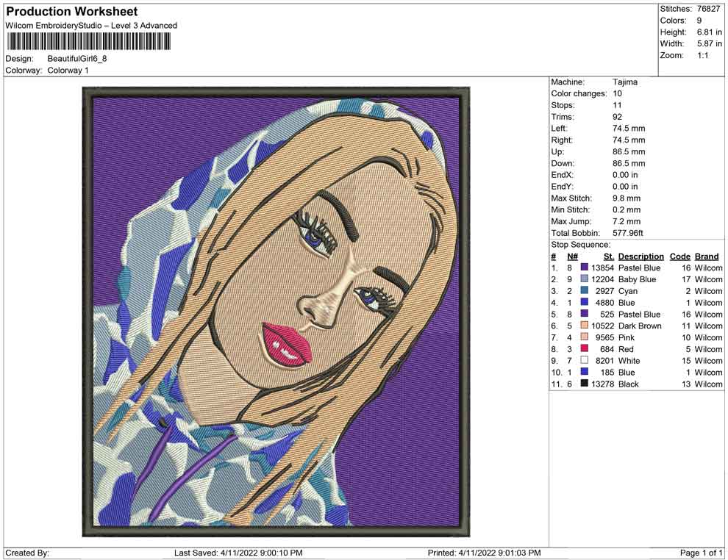This screenshot has width=728, height=560.
Task: Click the St. stitch count column header
Action: [608, 256]
